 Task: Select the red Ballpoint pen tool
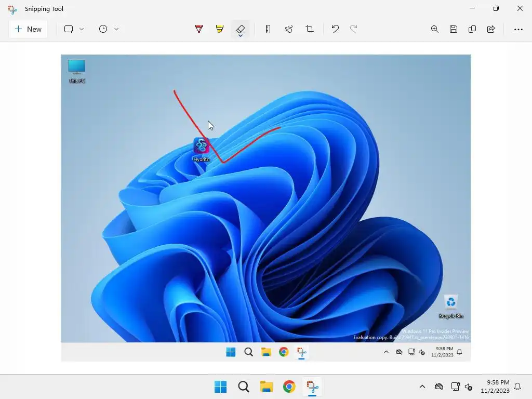[x=199, y=29]
